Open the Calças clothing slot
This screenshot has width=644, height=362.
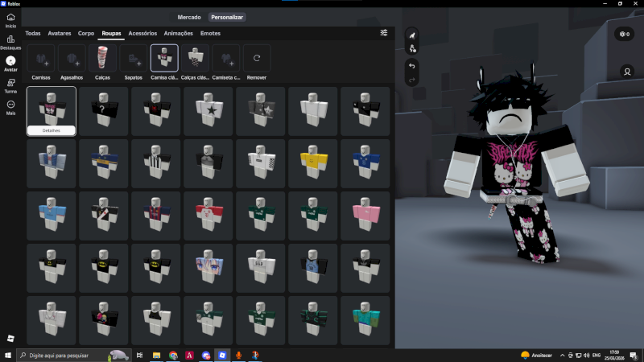point(103,58)
